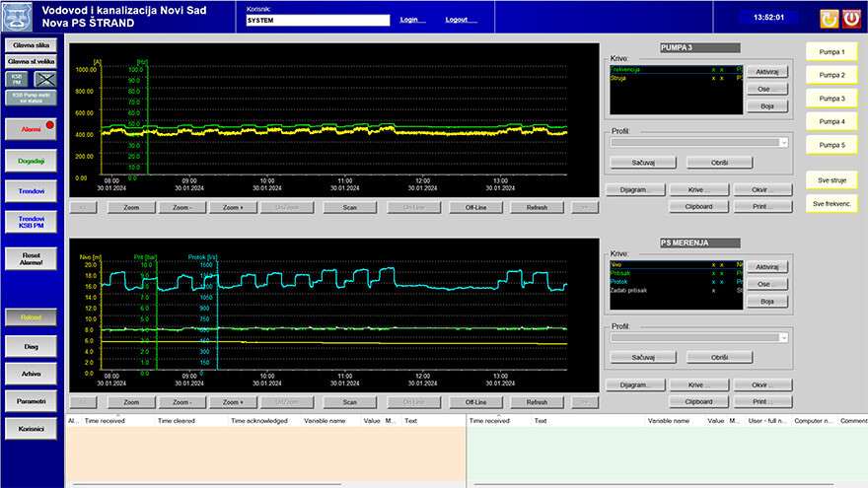Open KSB Pump metri svi statusi
The height and width of the screenshot is (488, 868).
coord(31,98)
